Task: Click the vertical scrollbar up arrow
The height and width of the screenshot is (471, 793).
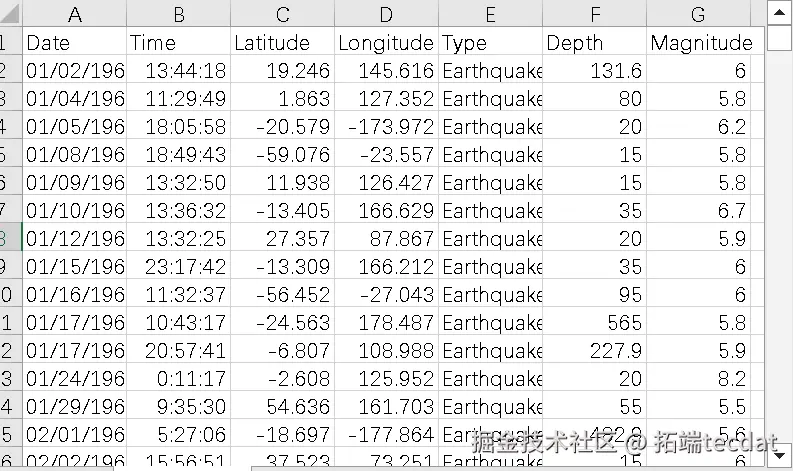Action: (779, 13)
